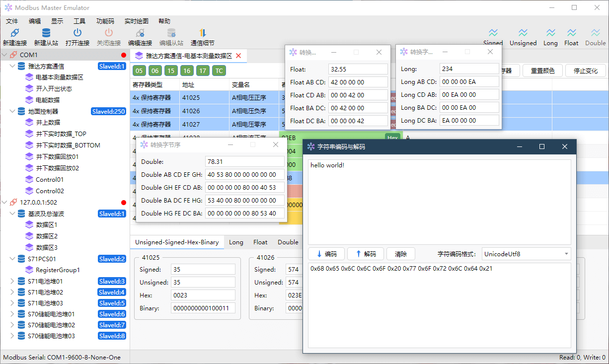Toggle function code 05 green button
Screen dimensions: 609x364
[139, 71]
